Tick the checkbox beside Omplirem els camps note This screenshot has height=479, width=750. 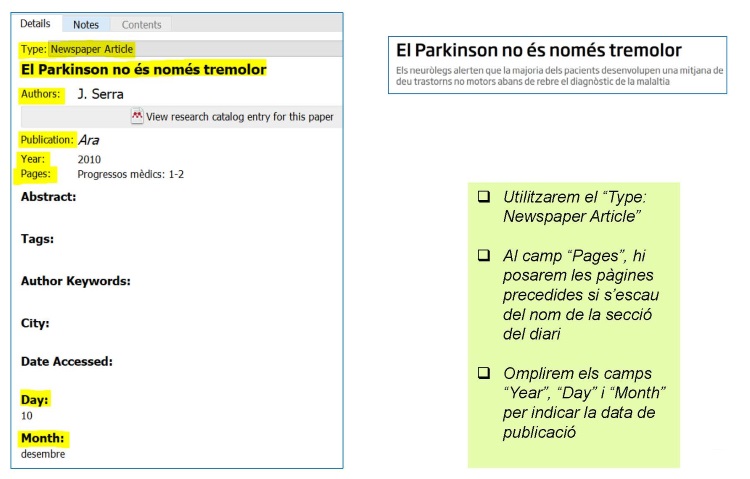[483, 373]
